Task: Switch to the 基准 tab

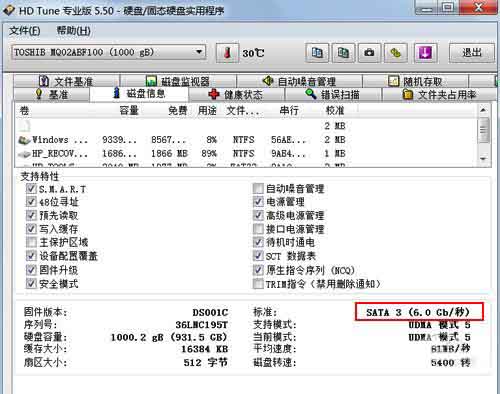Action: [x=51, y=95]
